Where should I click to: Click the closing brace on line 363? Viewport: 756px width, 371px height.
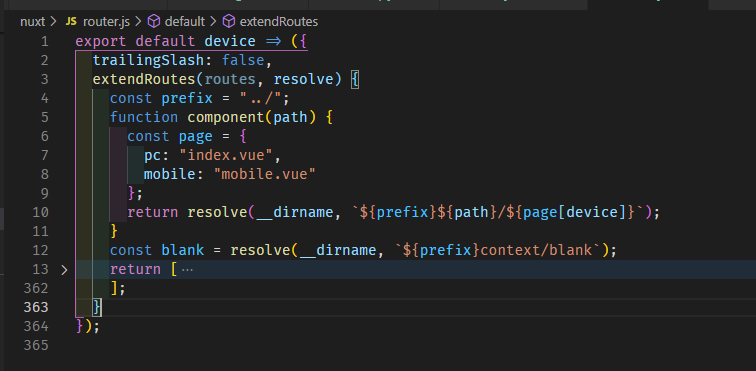[x=97, y=307]
